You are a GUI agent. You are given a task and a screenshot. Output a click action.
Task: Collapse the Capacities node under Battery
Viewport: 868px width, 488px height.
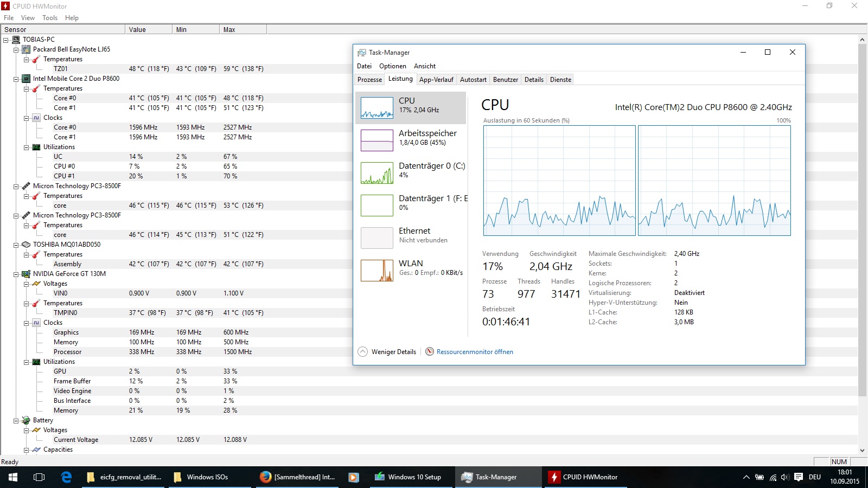click(x=26, y=450)
